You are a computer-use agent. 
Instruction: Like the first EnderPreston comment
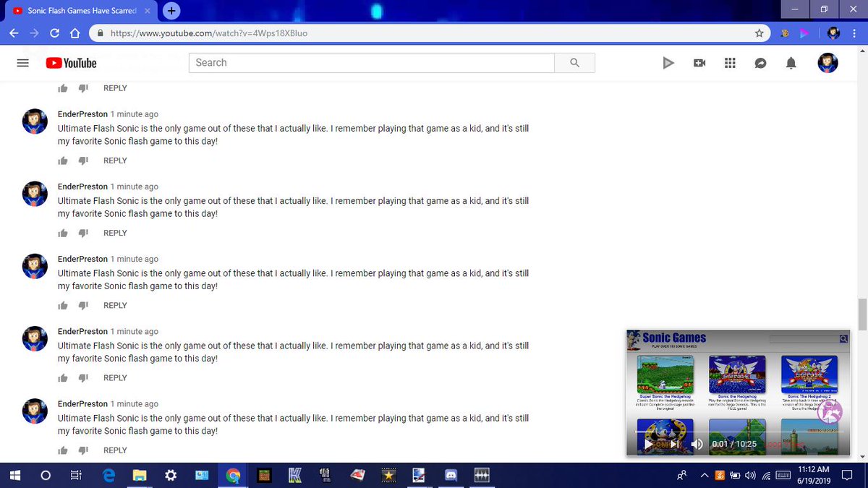[63, 160]
